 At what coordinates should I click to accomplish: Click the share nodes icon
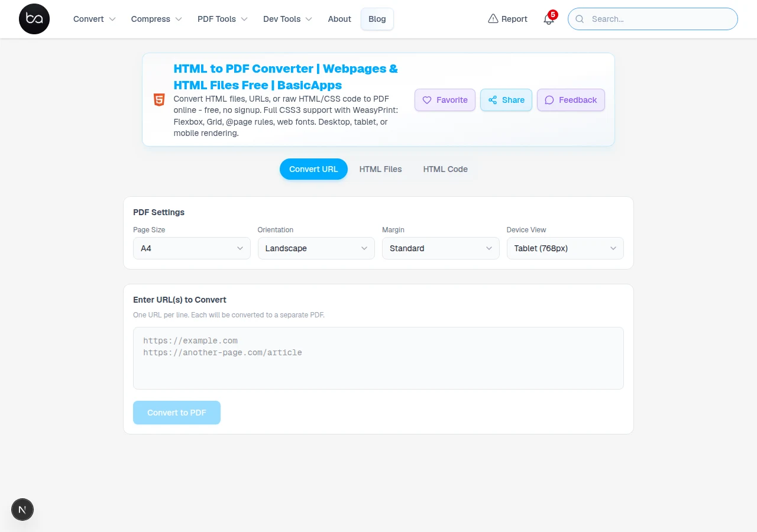click(493, 100)
